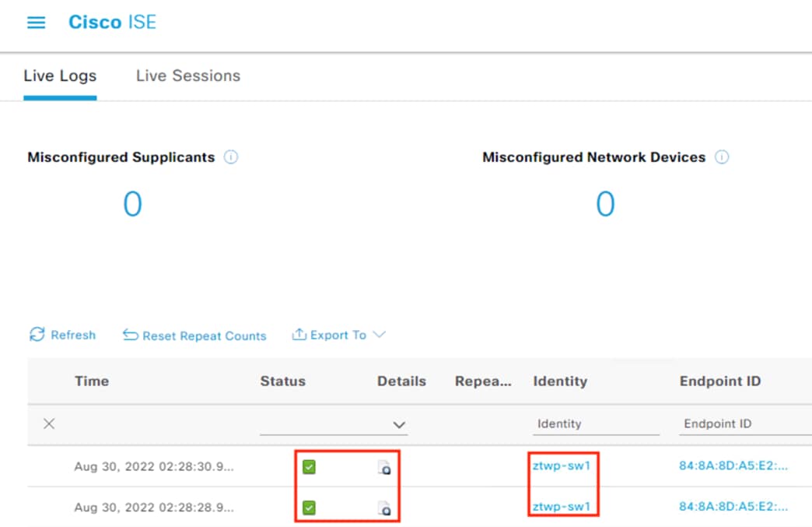
Task: Refresh the live logs
Action: pyautogui.click(x=63, y=335)
